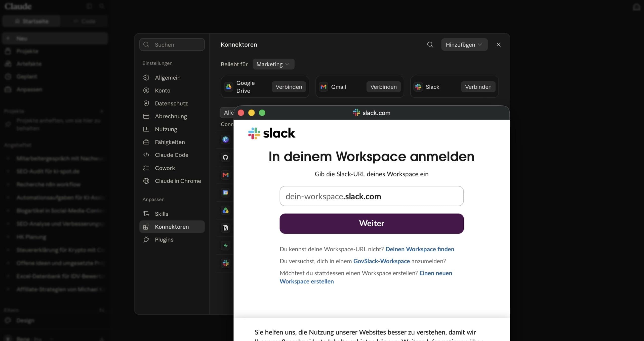This screenshot has height=341, width=644.
Task: Click the workspace URL input field
Action: pyautogui.click(x=372, y=196)
